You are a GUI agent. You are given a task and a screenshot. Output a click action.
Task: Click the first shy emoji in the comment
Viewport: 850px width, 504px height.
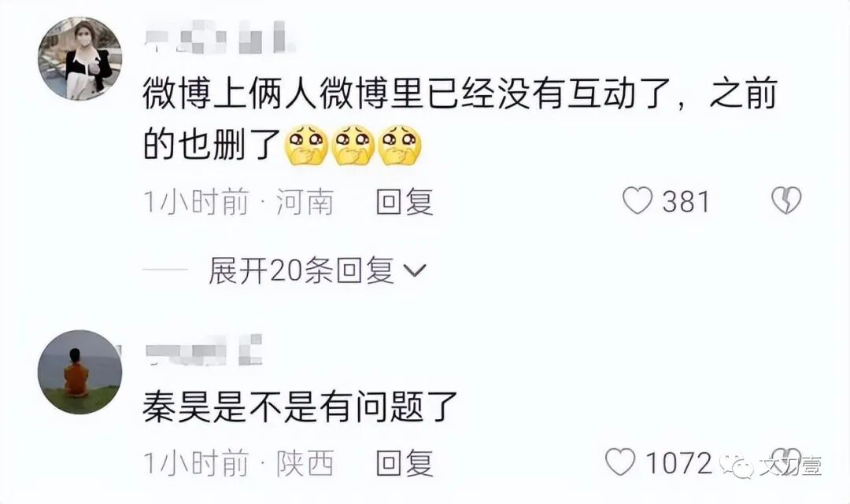pos(306,145)
